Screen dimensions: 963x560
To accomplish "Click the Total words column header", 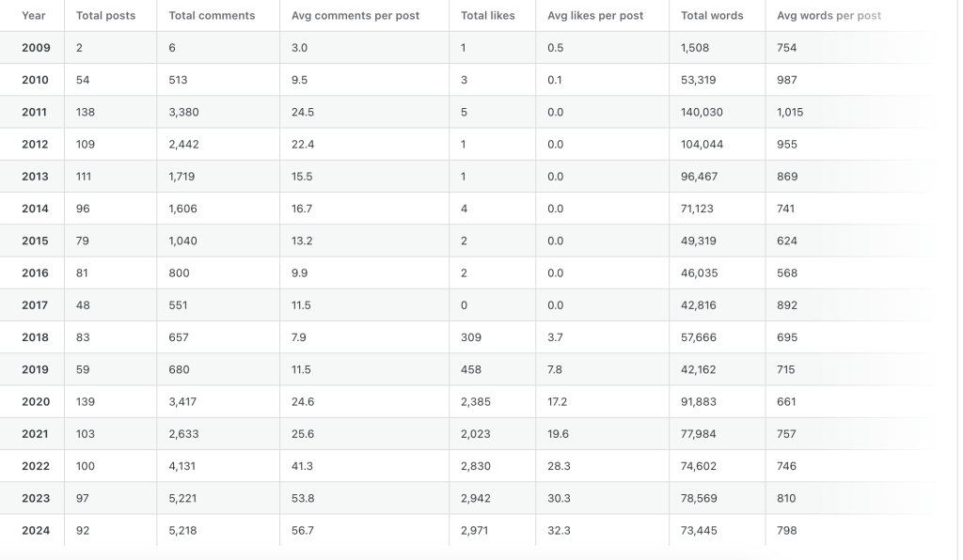I will click(712, 16).
